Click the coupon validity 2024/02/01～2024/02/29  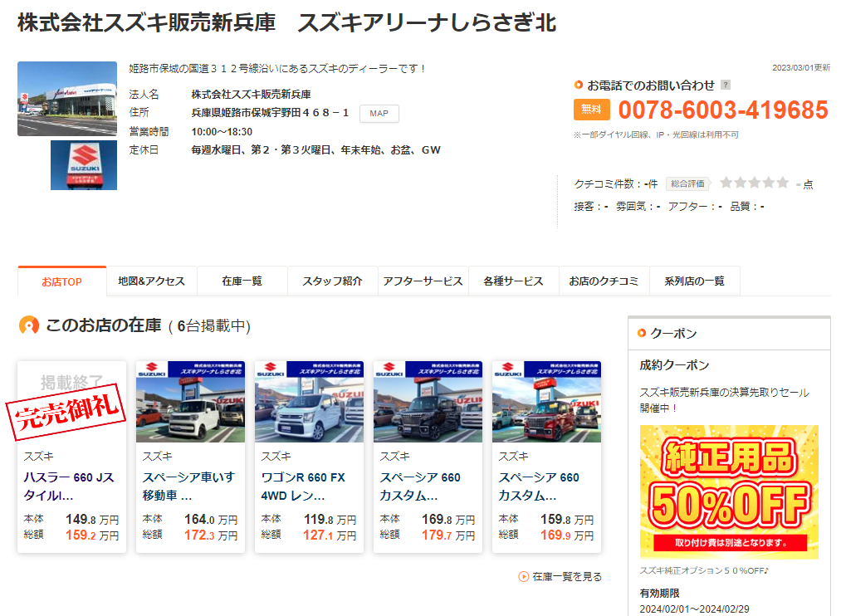coord(694,609)
